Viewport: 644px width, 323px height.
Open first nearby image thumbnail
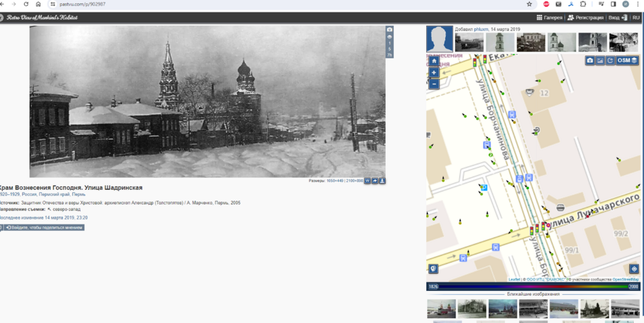[441, 309]
